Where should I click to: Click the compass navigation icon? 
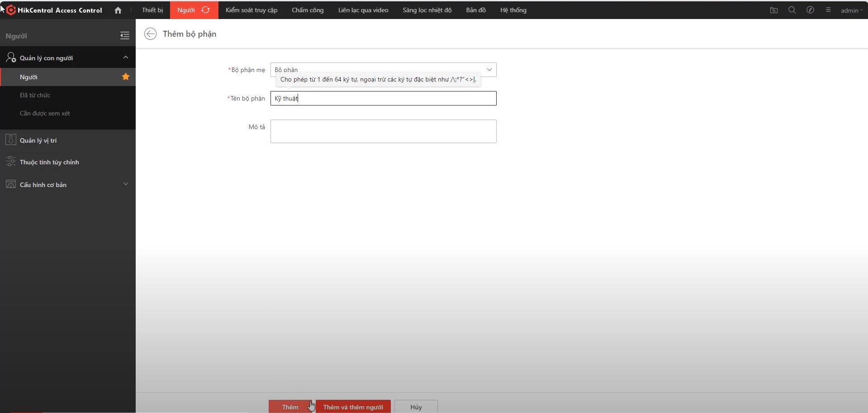(810, 10)
